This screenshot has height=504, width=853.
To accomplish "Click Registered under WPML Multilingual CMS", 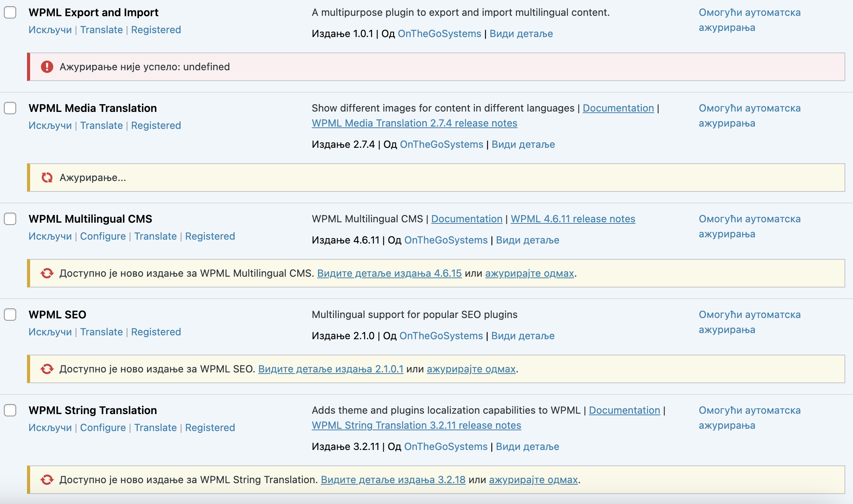I will click(210, 236).
